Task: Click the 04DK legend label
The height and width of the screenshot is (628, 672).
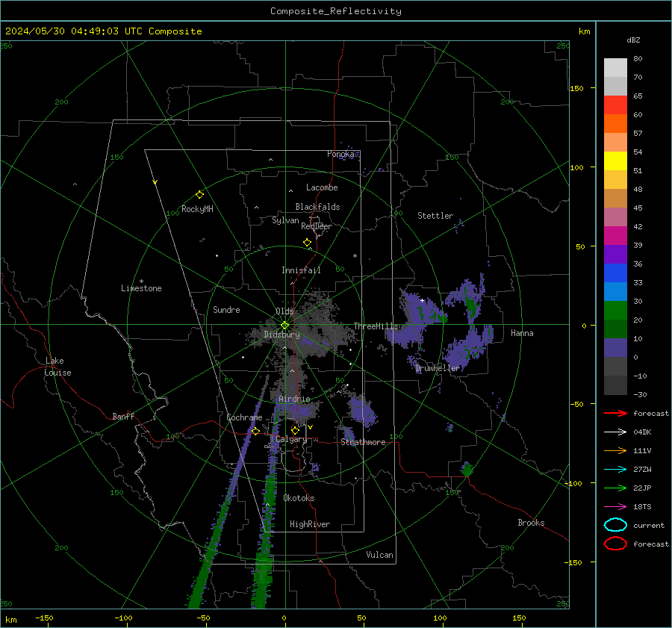Action: (x=642, y=432)
